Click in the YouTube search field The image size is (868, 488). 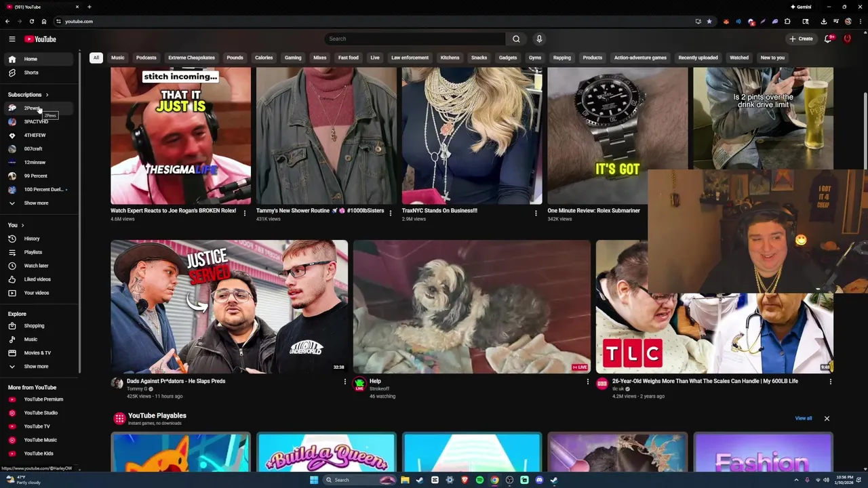click(415, 39)
